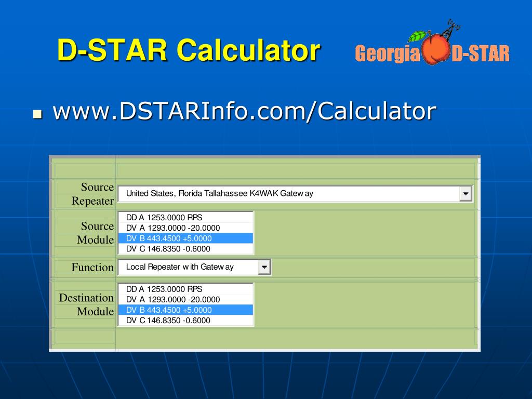Select DV A 1293.0000 -20.0000 in Destination Module
Image resolution: width=532 pixels, height=399 pixels.
[x=185, y=300]
